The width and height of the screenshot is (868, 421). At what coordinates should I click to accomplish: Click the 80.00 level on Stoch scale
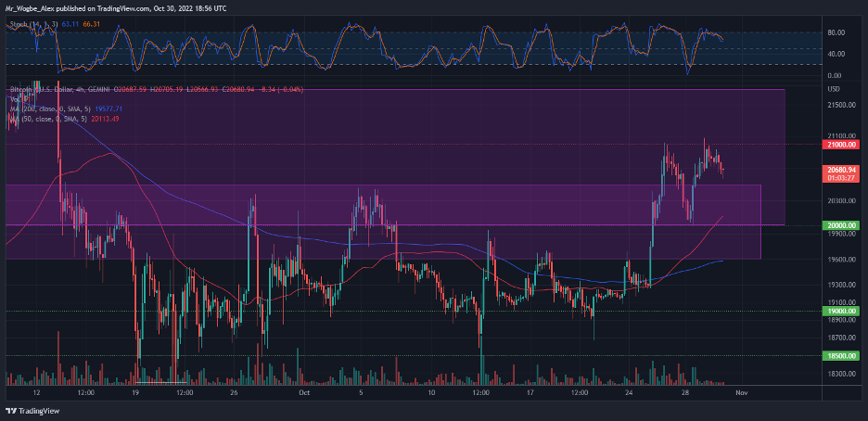point(835,32)
